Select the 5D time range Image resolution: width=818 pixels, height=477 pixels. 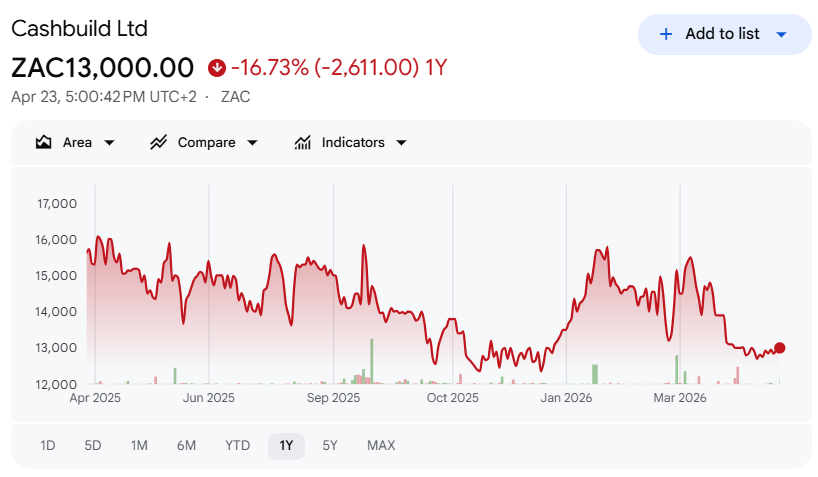tap(93, 445)
